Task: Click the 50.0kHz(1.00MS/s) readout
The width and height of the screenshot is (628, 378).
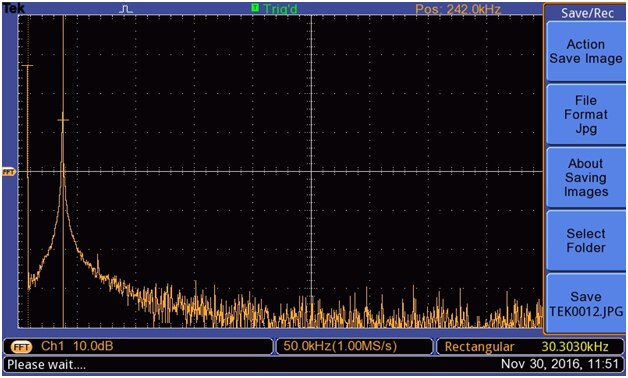Action: click(340, 346)
